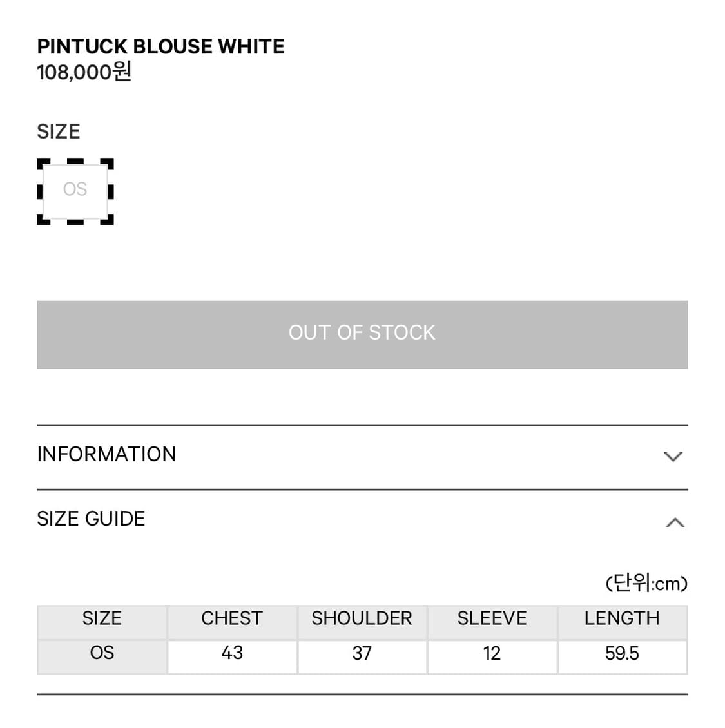Click the SIZE label above options
The image size is (725, 728).
click(x=59, y=131)
